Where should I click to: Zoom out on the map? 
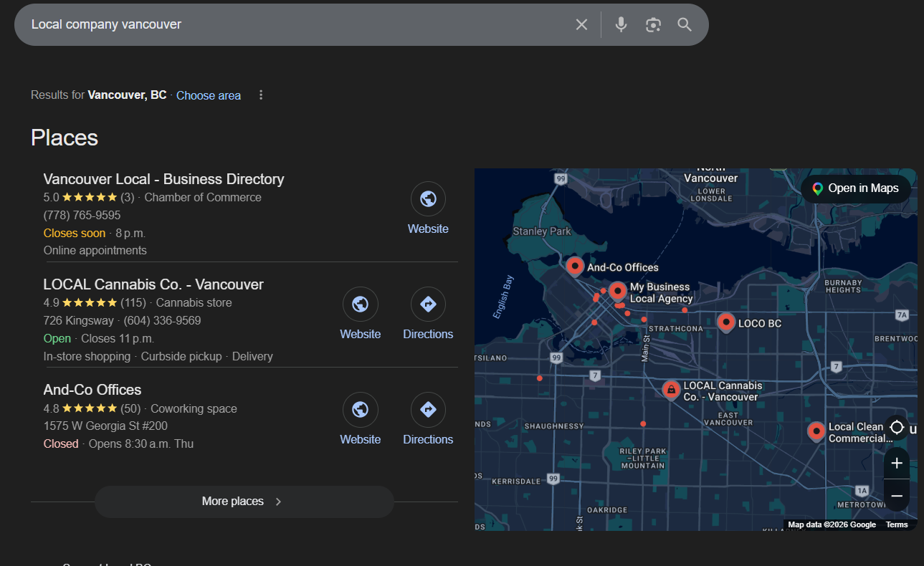pyautogui.click(x=897, y=495)
